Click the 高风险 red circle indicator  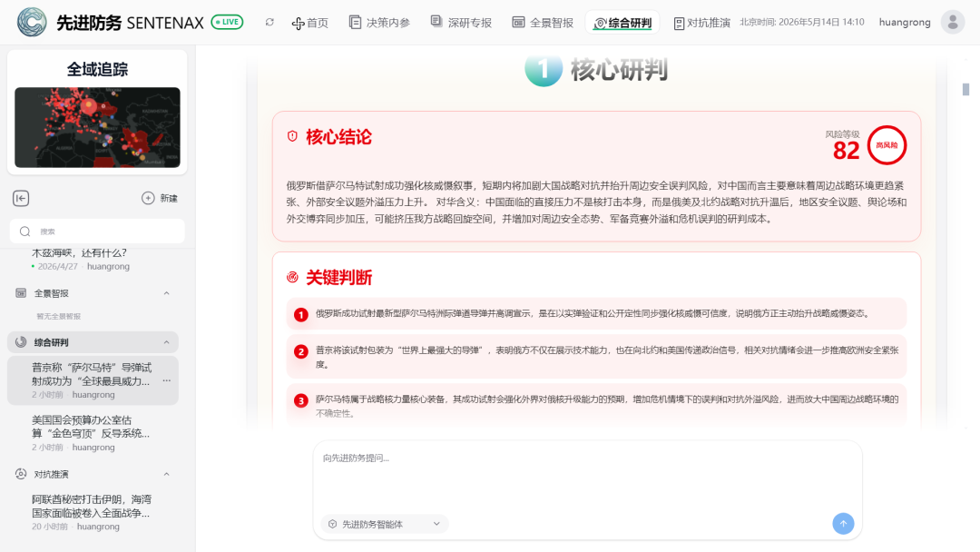tap(887, 145)
